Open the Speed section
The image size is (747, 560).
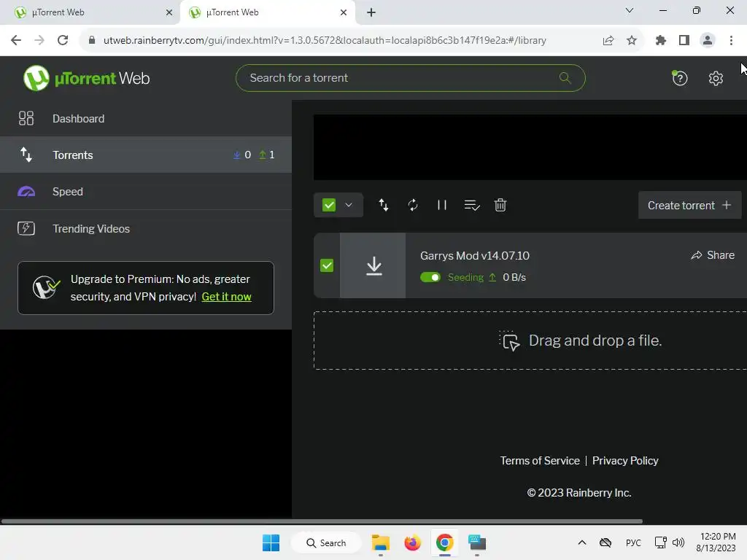point(146,192)
